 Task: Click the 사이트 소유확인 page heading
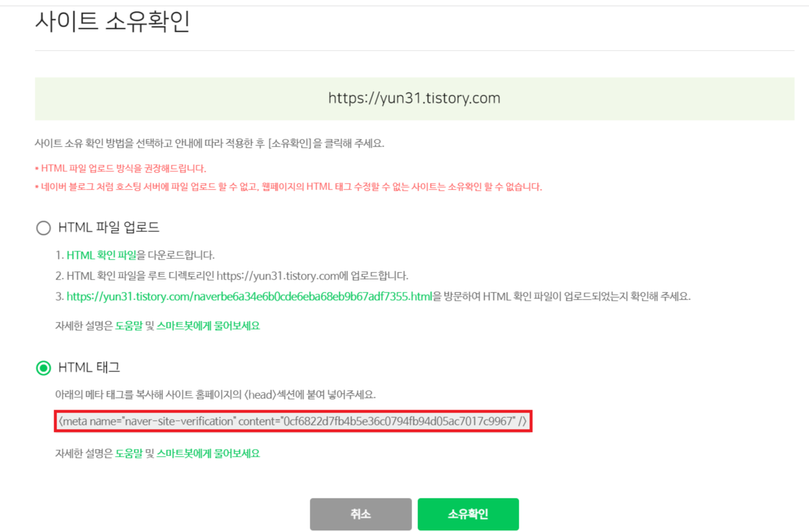pos(112,22)
